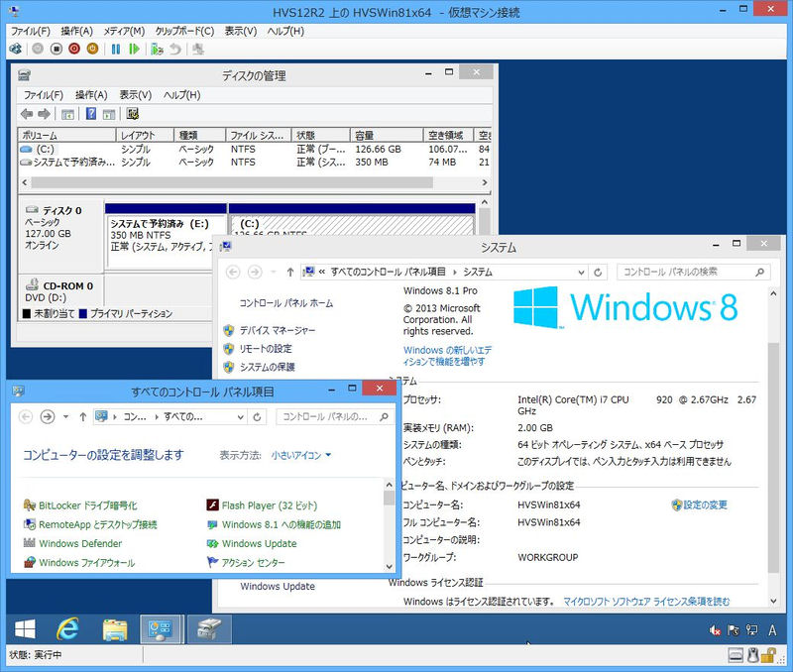Click scroll-down arrow in Control Panel items list
This screenshot has width=793, height=672.
point(389,566)
